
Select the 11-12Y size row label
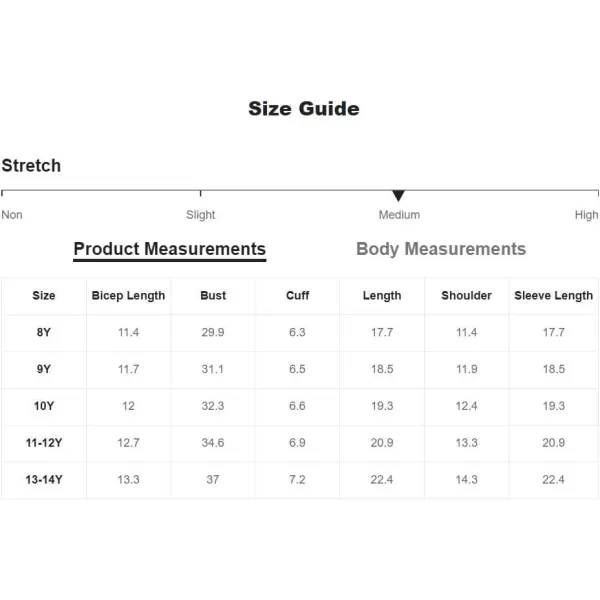click(x=44, y=443)
